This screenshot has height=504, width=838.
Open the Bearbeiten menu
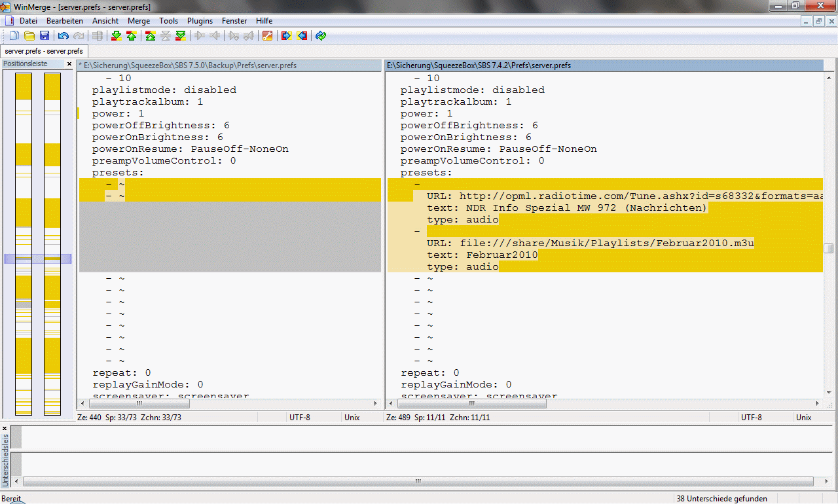[x=64, y=21]
